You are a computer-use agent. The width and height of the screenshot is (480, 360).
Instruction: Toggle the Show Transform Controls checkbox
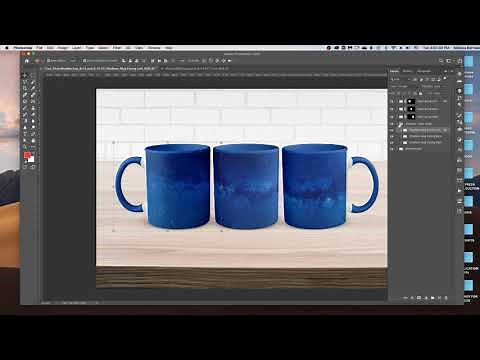[x=85, y=61]
